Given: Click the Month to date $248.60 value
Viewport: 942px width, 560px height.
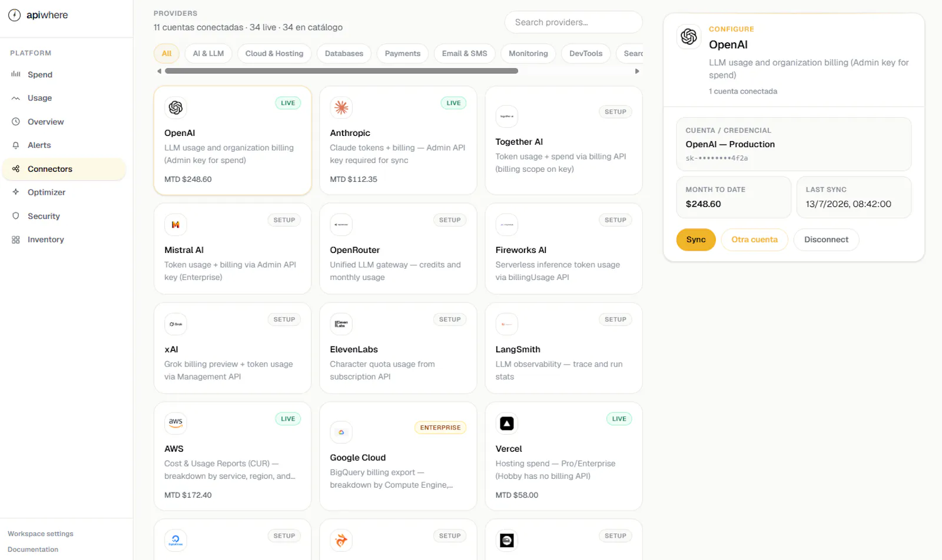Looking at the screenshot, I should click(x=704, y=204).
